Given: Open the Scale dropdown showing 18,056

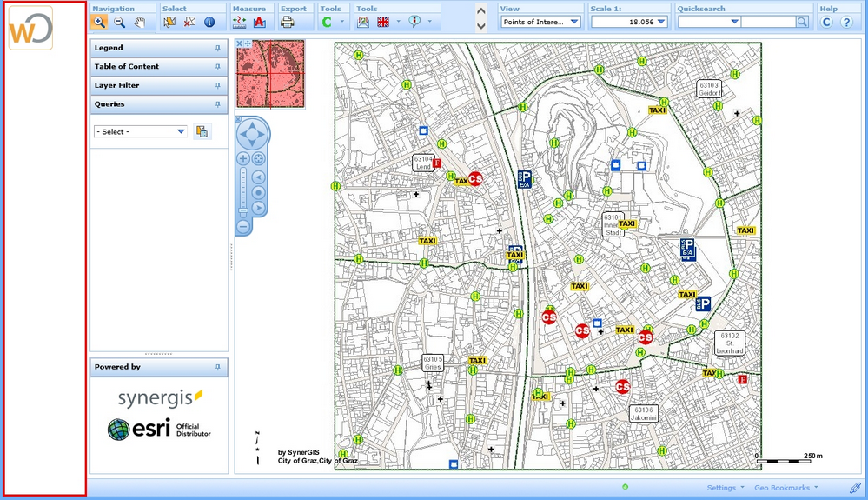Looking at the screenshot, I should (662, 23).
